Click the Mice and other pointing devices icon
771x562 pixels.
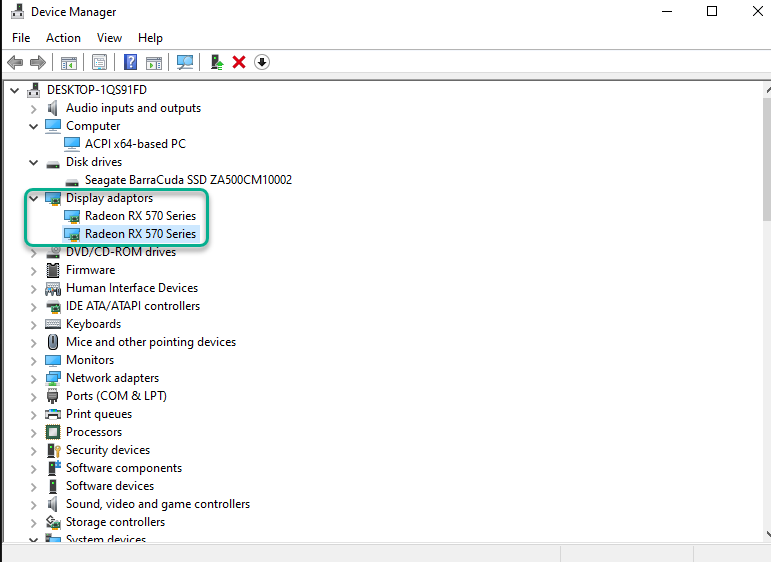(x=53, y=342)
